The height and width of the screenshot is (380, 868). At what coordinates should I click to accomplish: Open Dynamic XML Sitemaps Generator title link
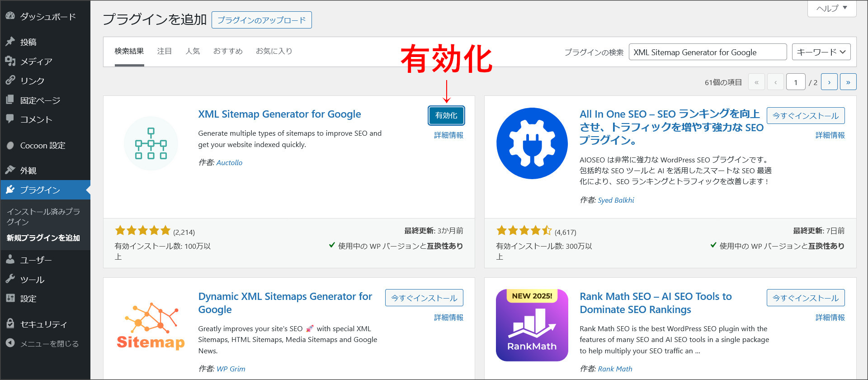pos(285,303)
